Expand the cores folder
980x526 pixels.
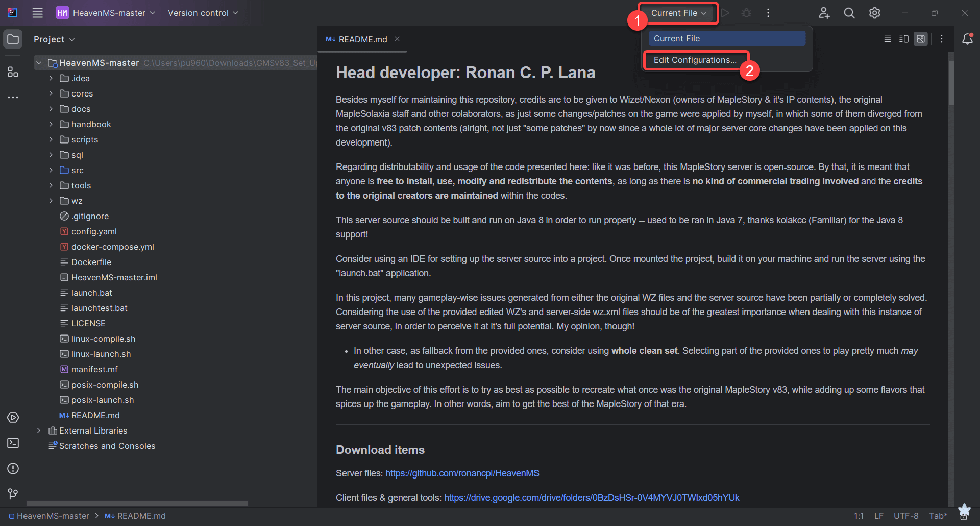point(51,93)
